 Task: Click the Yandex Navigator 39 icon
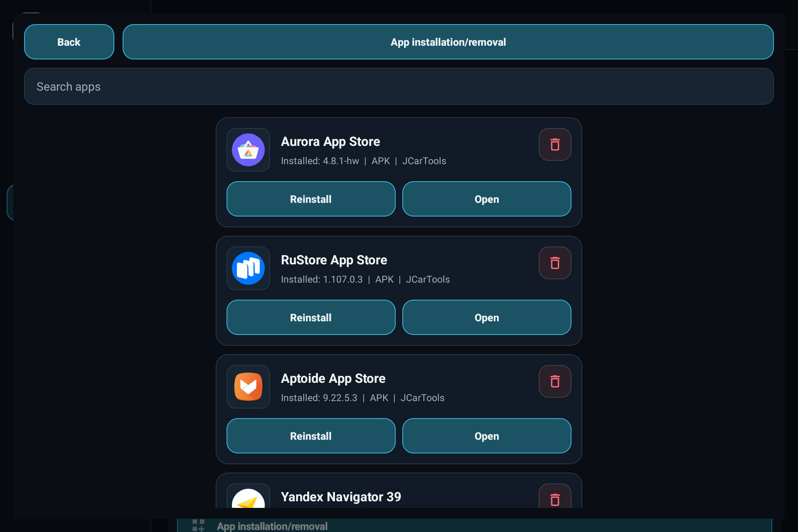[x=248, y=496]
